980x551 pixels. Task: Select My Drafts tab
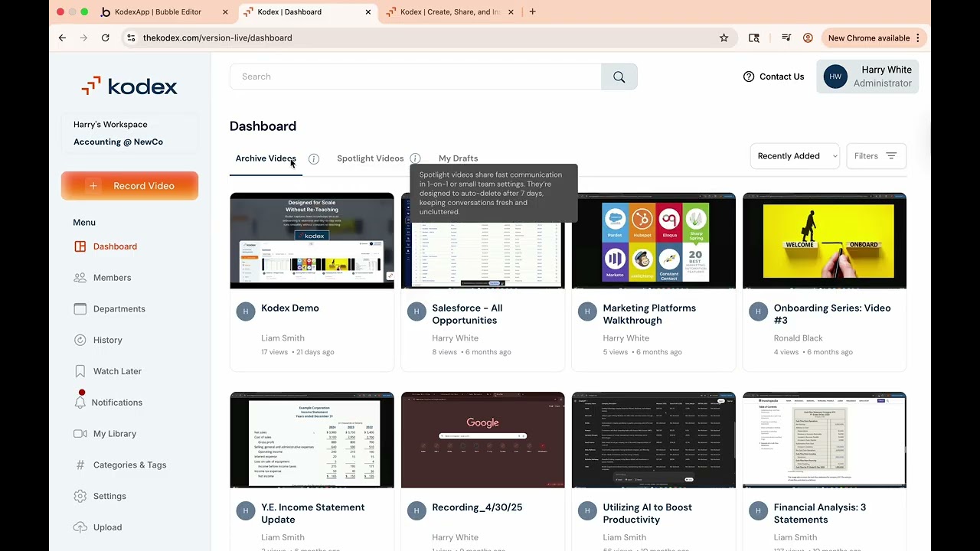click(x=458, y=158)
